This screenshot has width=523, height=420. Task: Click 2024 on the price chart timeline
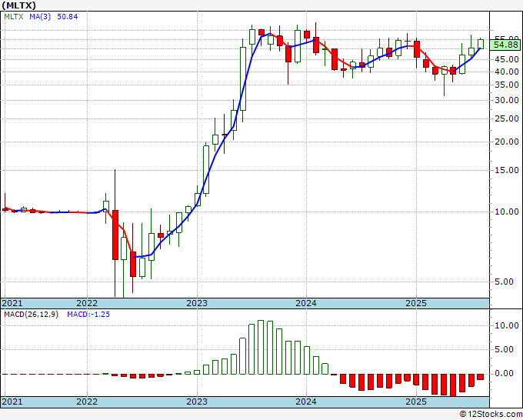point(306,303)
